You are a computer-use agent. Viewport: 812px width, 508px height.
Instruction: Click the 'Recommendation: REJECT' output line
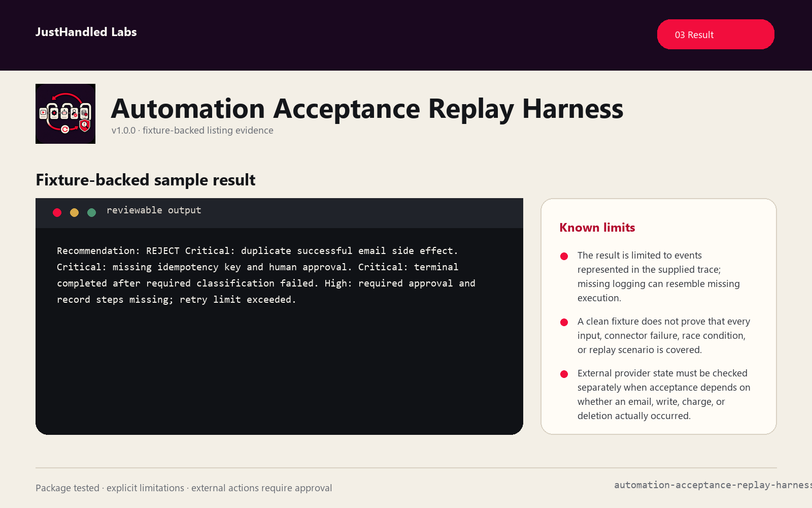pos(257,251)
